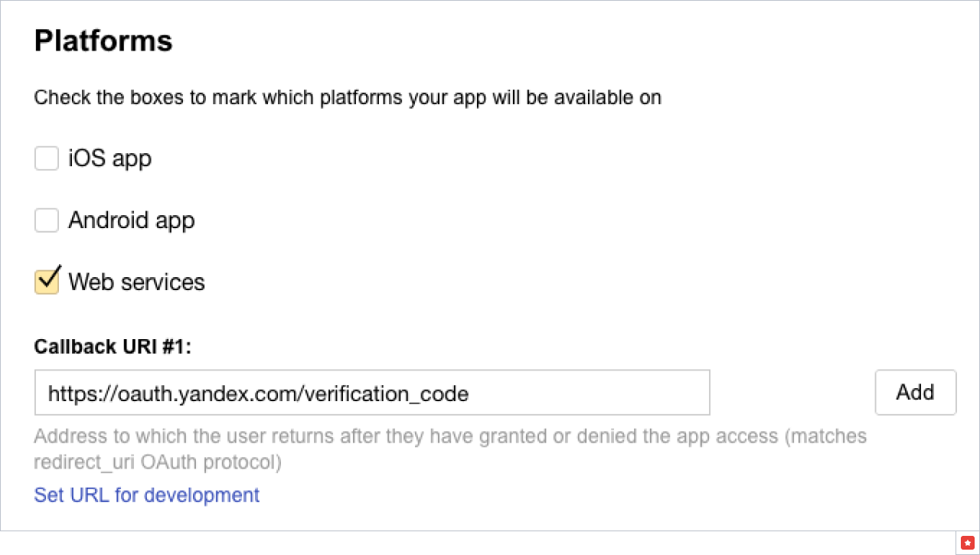Enable the iOS app checkbox
Screen dimensions: 980x555
pos(47,159)
